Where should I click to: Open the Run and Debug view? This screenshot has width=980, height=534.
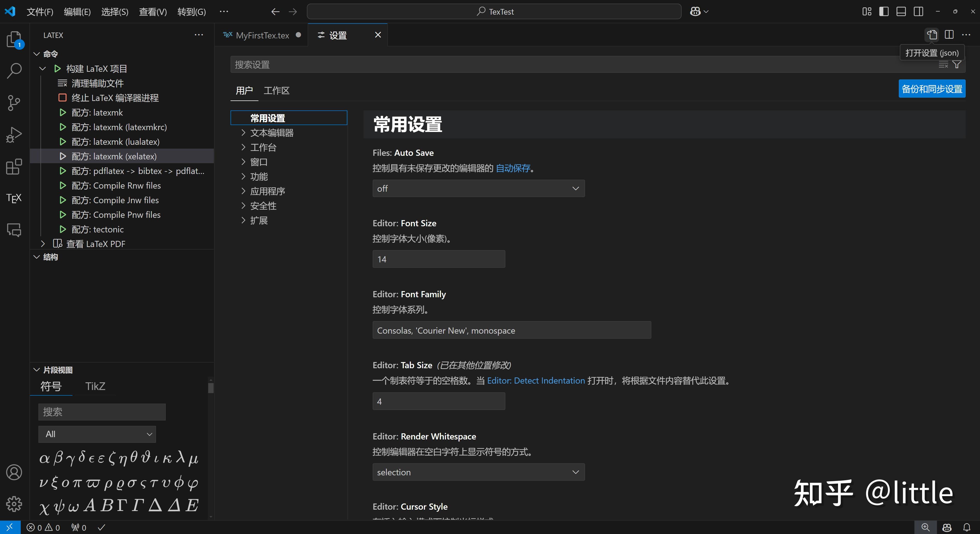pos(14,135)
